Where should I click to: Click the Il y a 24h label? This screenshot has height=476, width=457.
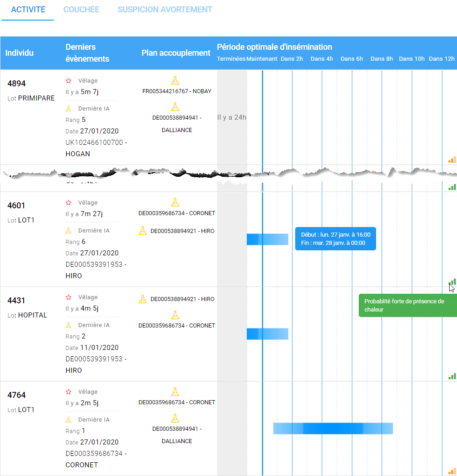click(x=232, y=117)
